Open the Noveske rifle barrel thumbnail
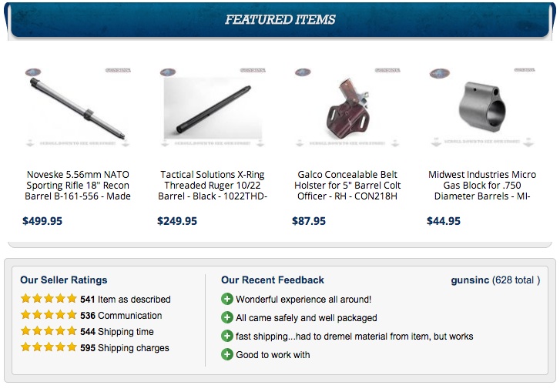The height and width of the screenshot is (392, 560). pyautogui.click(x=78, y=108)
